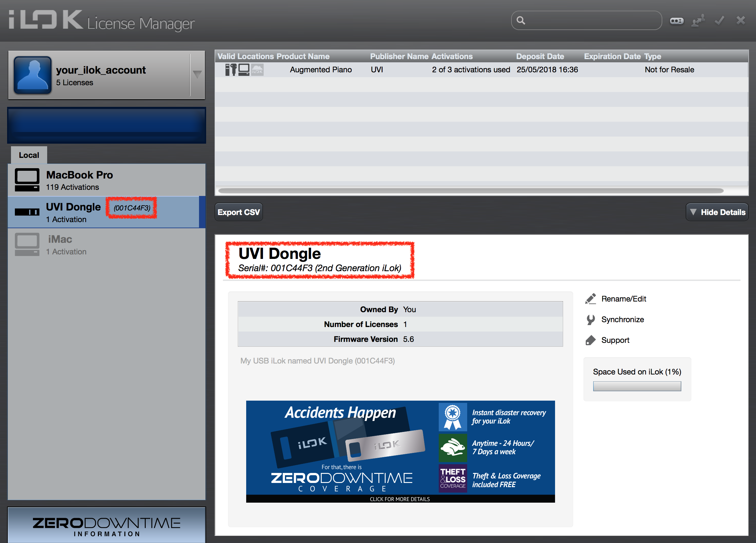
Task: Sort by Expiration Date column header
Action: coord(612,56)
